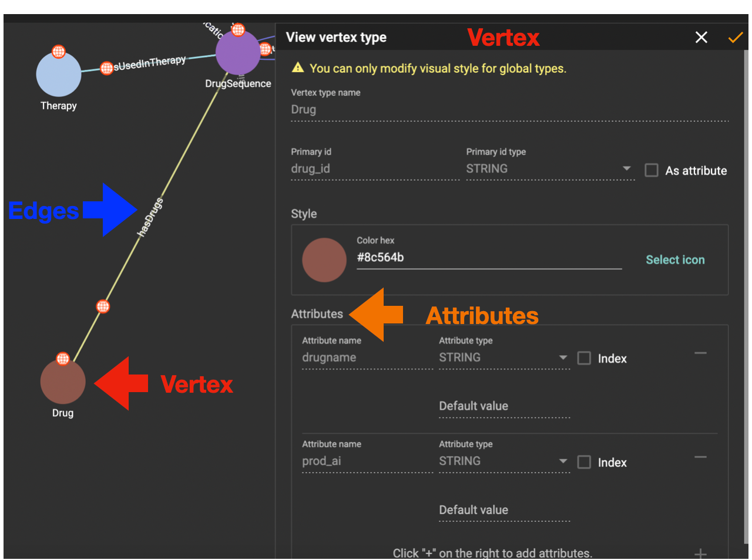Open the attribute type dropdown for prod_ai
This screenshot has width=752, height=560.
click(563, 461)
